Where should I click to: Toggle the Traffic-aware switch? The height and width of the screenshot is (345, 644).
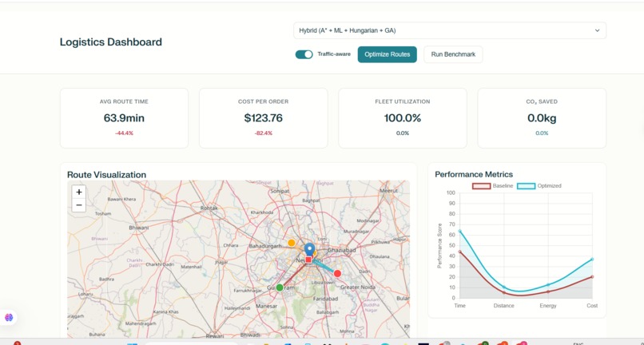[x=304, y=54]
